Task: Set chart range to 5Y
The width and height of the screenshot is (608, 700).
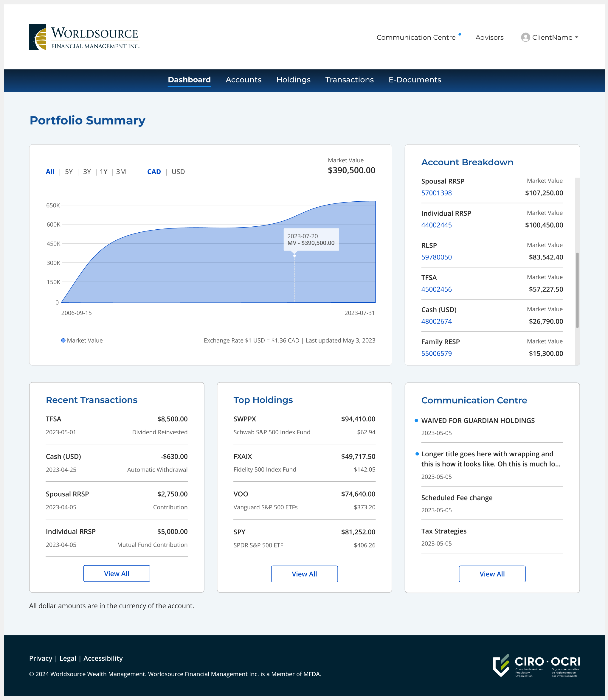Action: 69,172
